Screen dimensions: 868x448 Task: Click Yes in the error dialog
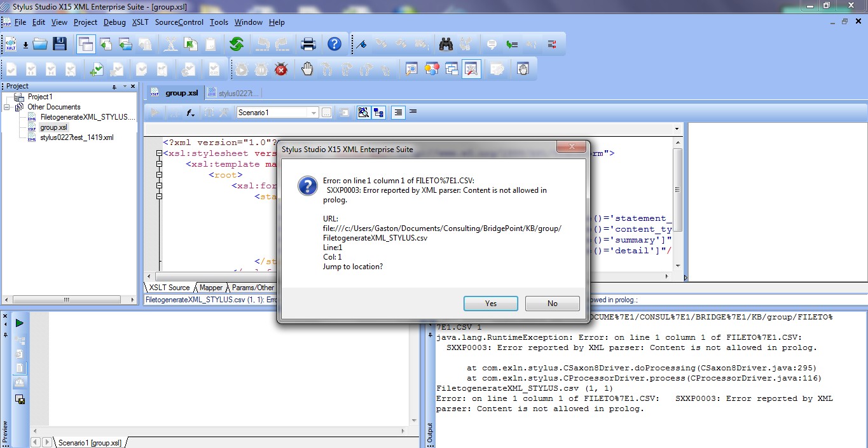pyautogui.click(x=490, y=304)
